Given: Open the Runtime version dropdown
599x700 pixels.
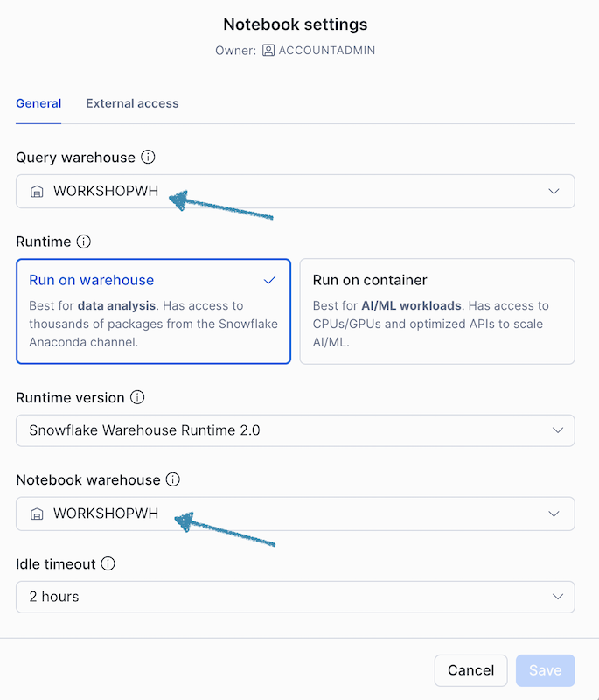Looking at the screenshot, I should [x=295, y=430].
